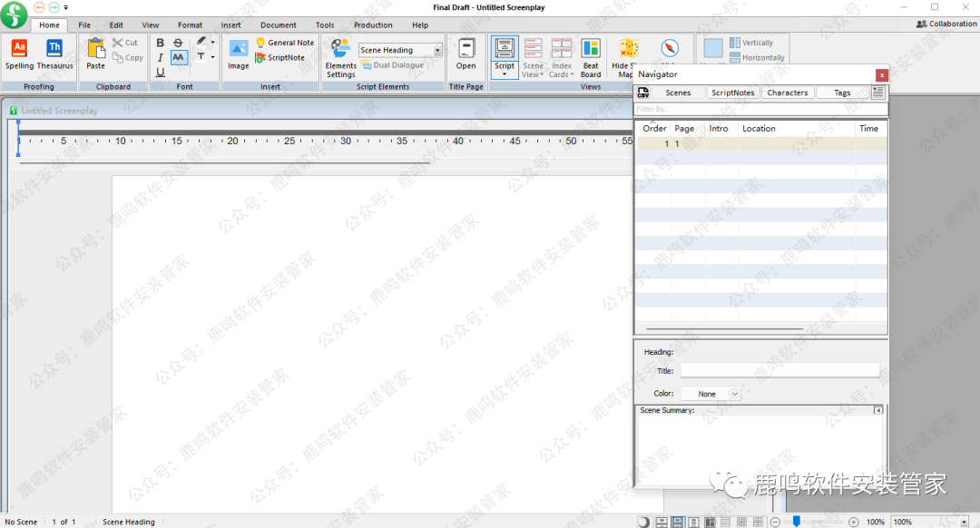This screenshot has width=980, height=528.
Task: Open the scene Color dropdown set to None
Action: [x=710, y=394]
